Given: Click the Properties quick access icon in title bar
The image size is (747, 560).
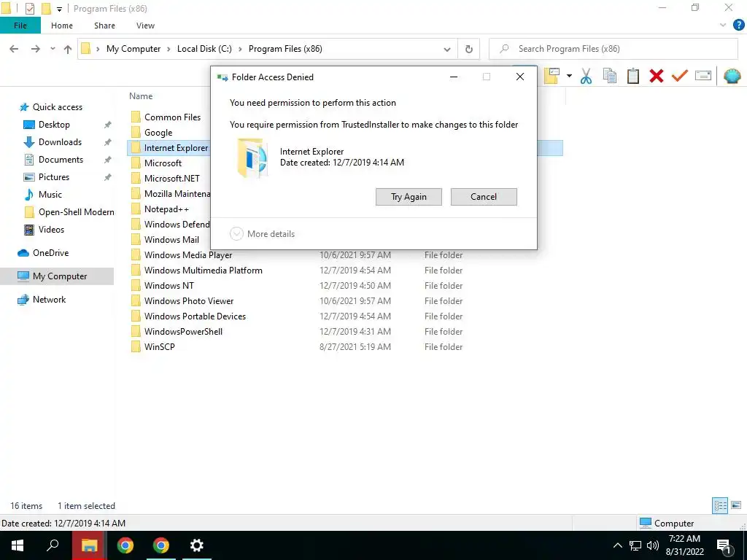Looking at the screenshot, I should pos(29,9).
